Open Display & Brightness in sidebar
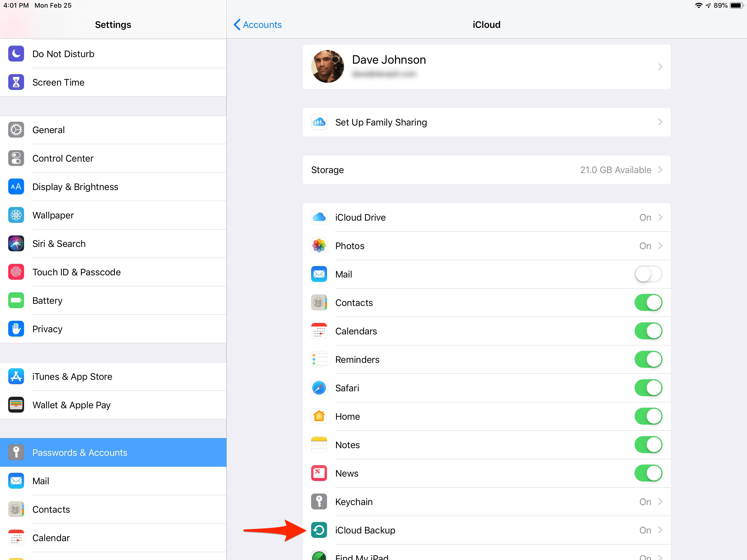Viewport: 747px width, 560px height. point(113,187)
